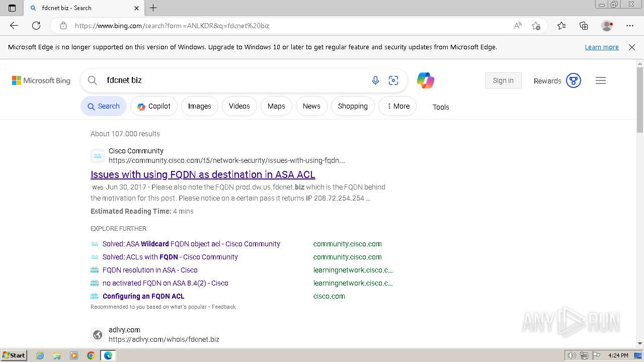
Task: Refresh the current page
Action: (36, 26)
